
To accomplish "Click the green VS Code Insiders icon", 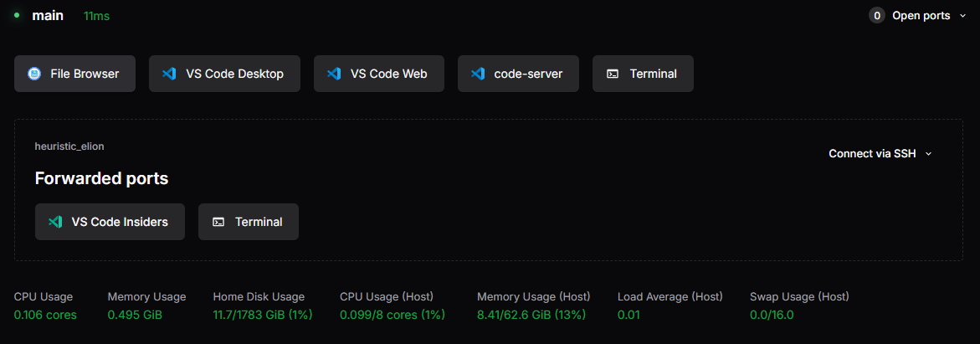I will [x=55, y=222].
